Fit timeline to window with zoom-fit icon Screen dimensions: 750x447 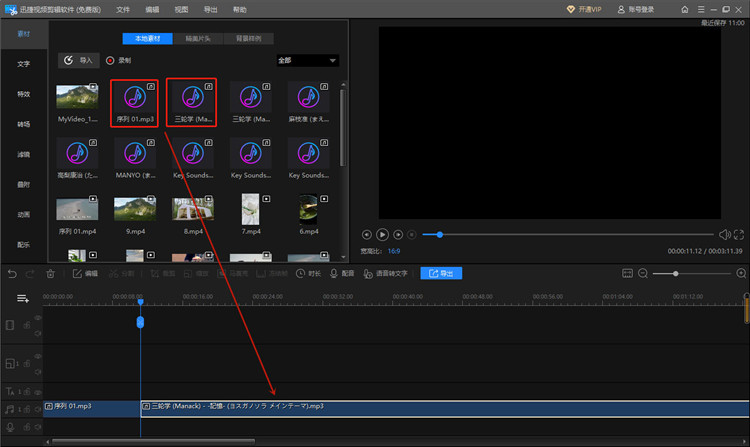coord(627,273)
